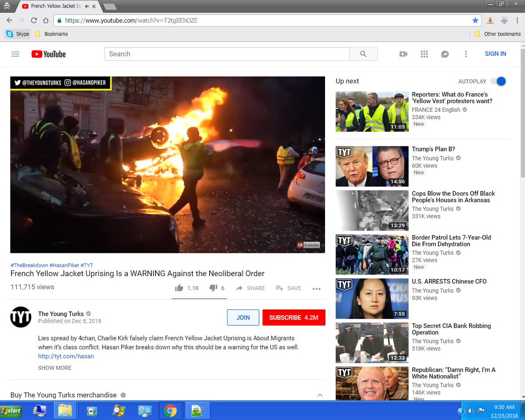
Task: Collapse the merchandise shelf chevron
Action: click(320, 395)
